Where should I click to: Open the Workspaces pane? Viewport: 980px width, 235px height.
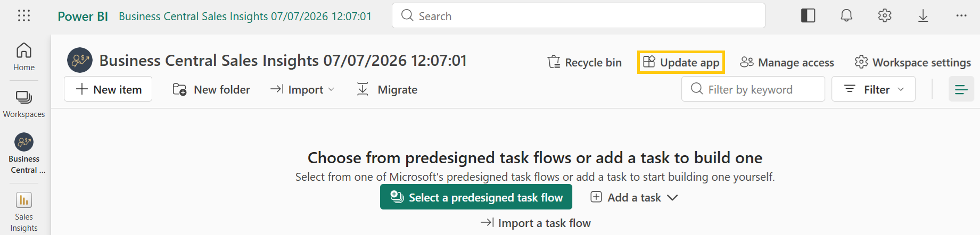(x=24, y=104)
